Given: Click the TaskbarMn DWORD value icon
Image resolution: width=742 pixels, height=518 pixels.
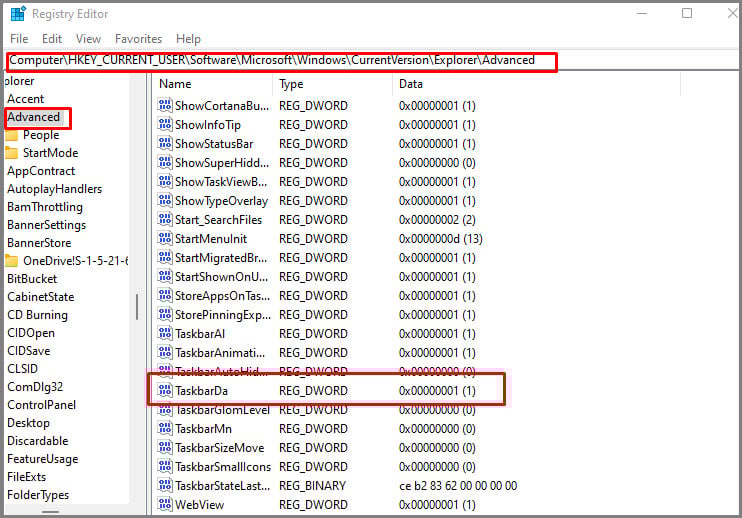Looking at the screenshot, I should coord(165,428).
